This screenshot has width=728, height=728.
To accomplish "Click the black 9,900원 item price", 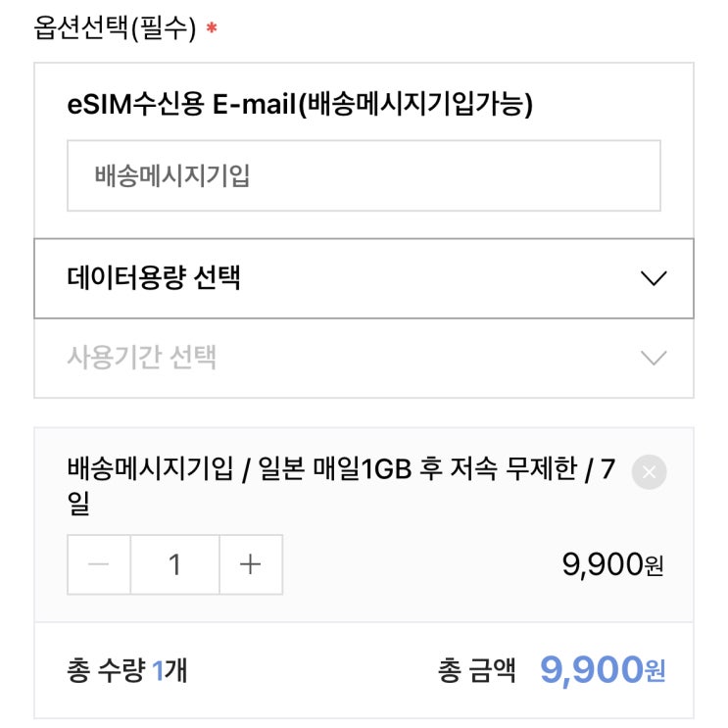I will click(x=611, y=564).
